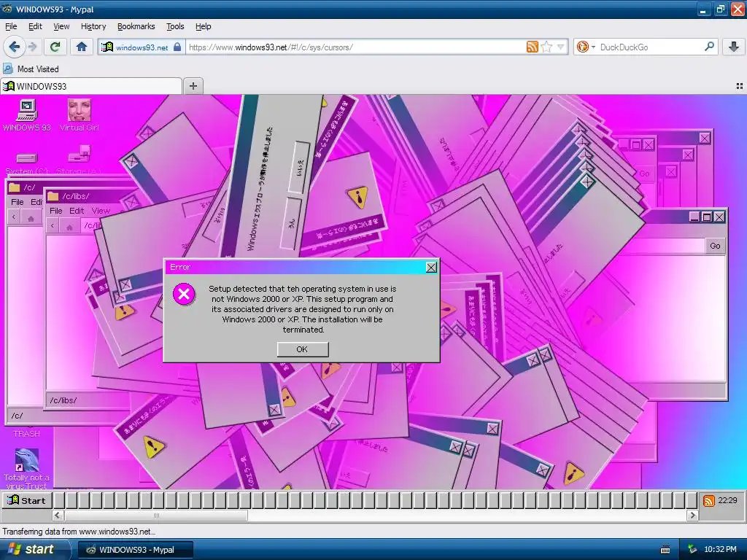
Task: Click the URL address field
Action: (355, 47)
